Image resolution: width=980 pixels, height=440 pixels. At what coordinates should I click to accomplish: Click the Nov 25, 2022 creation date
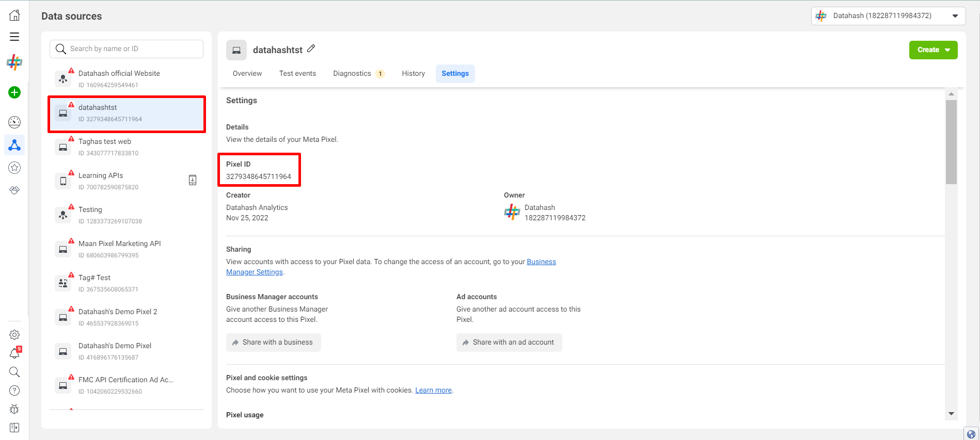(x=247, y=218)
